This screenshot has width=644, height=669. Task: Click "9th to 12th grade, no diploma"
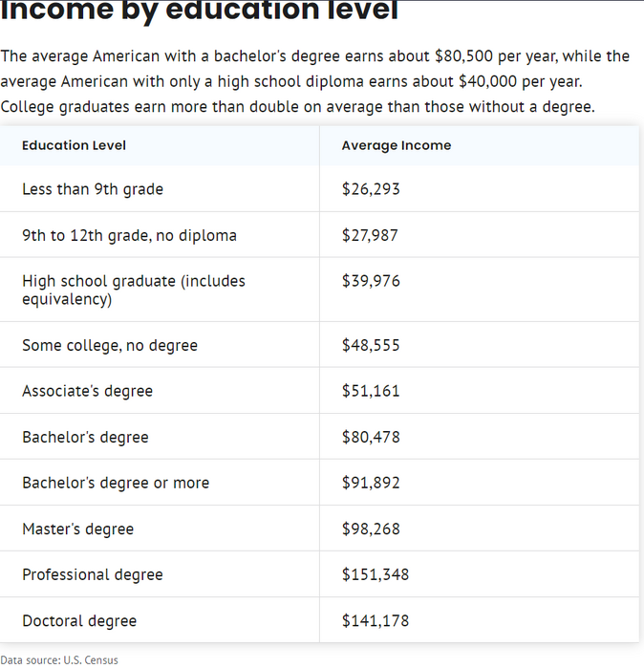[x=129, y=235]
